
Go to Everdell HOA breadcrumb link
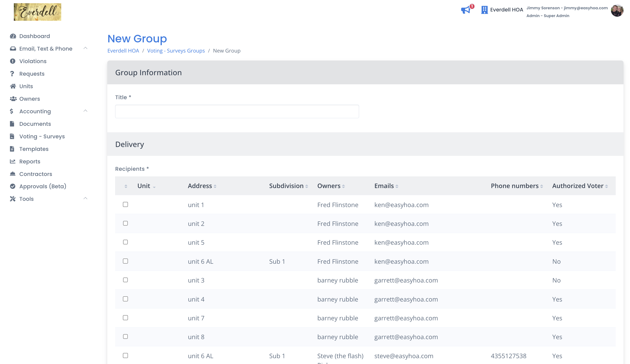pyautogui.click(x=123, y=51)
